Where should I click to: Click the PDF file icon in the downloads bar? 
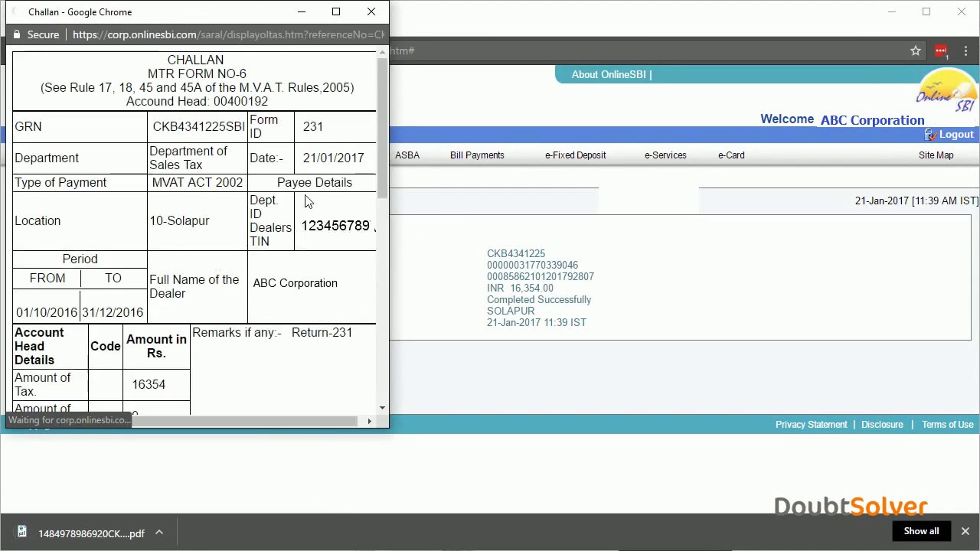[x=22, y=532]
